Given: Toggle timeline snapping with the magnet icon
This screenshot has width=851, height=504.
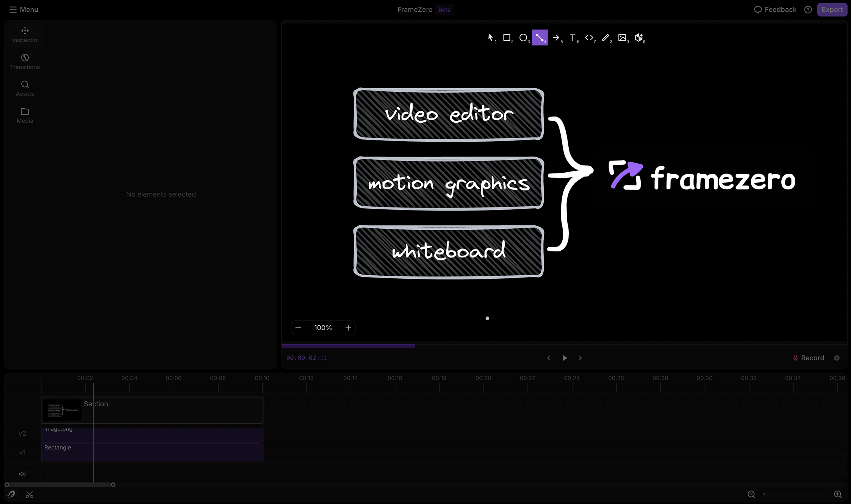Looking at the screenshot, I should 11,494.
